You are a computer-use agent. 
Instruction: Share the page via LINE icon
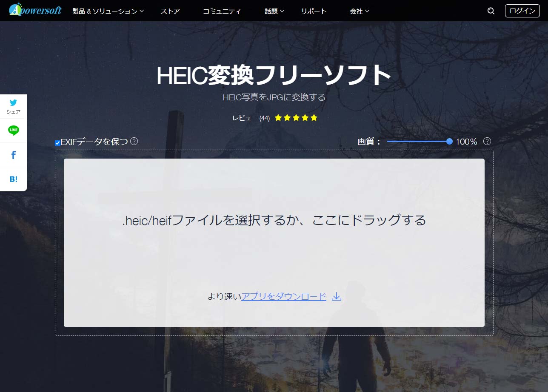[x=14, y=131]
